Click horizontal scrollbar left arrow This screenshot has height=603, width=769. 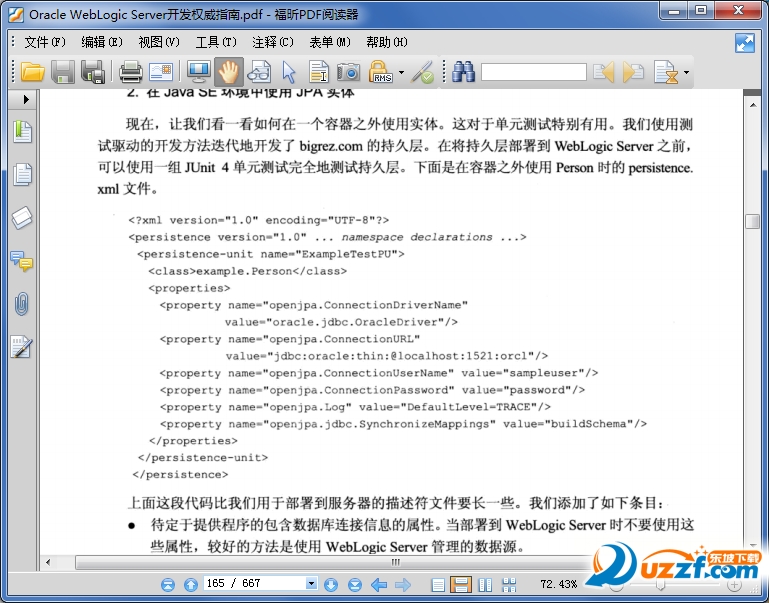click(x=48, y=562)
